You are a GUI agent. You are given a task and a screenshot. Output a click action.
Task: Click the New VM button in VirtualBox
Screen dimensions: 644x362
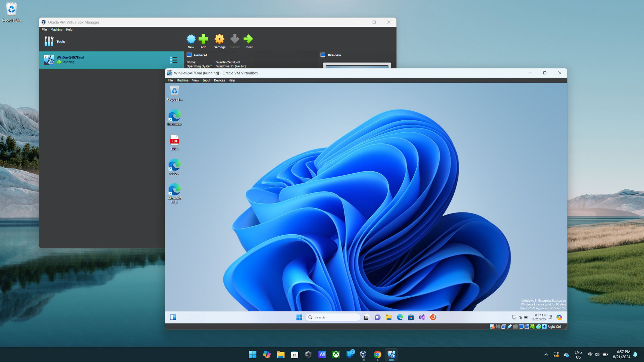(x=191, y=41)
